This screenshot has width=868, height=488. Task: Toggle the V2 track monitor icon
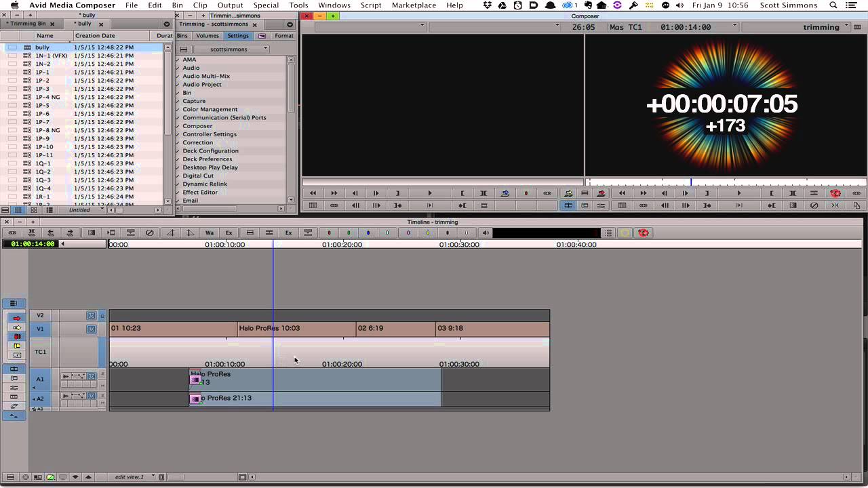pos(91,315)
